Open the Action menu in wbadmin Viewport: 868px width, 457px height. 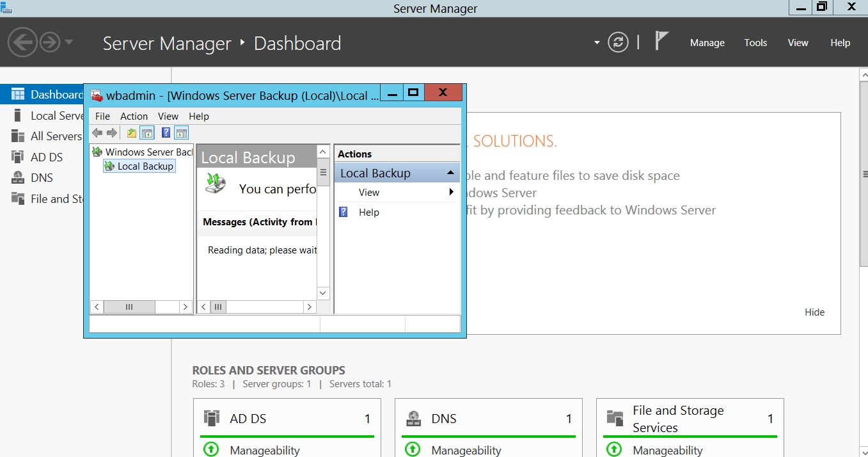click(x=134, y=116)
